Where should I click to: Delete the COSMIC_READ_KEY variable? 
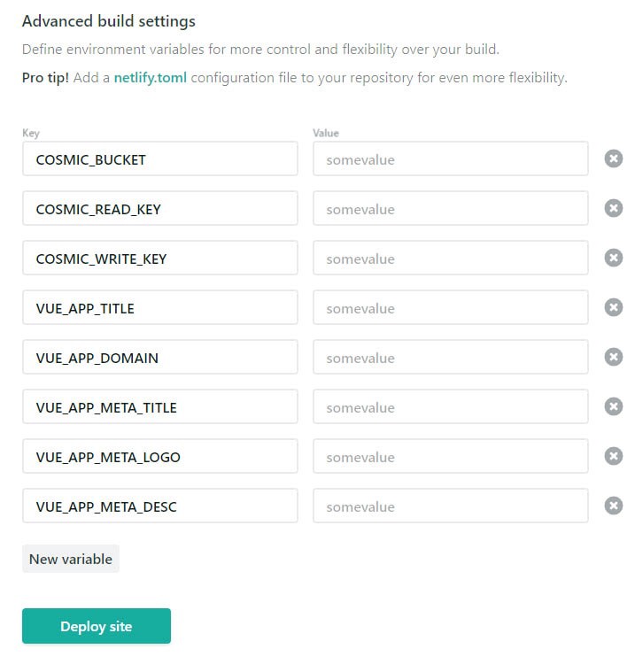tap(614, 208)
